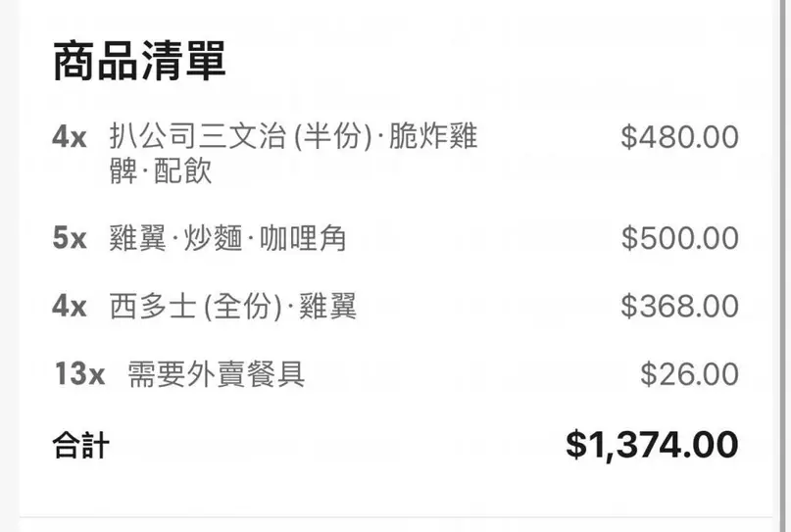The height and width of the screenshot is (532, 791).
Task: Click the 清單 part of the heading
Action: tap(183, 61)
